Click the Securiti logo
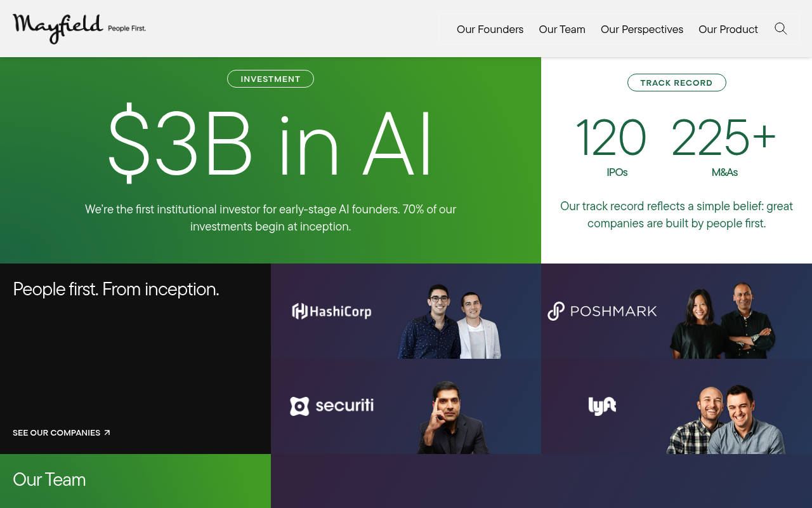 [x=332, y=406]
